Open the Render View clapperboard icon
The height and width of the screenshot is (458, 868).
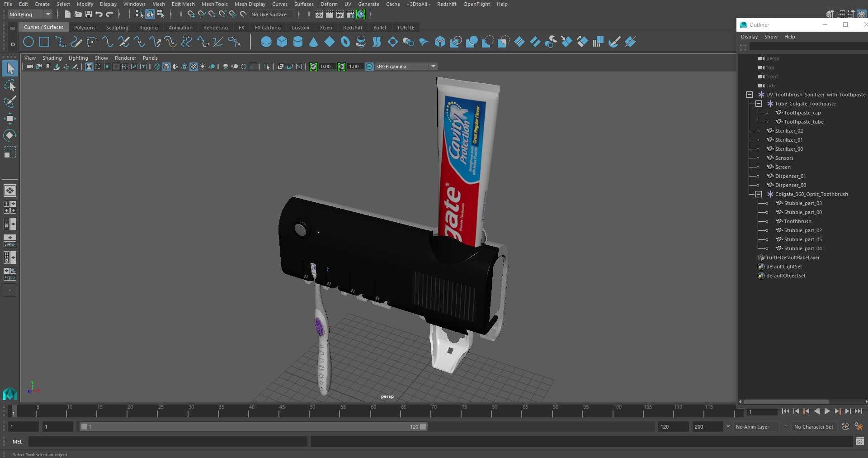pyautogui.click(x=319, y=14)
